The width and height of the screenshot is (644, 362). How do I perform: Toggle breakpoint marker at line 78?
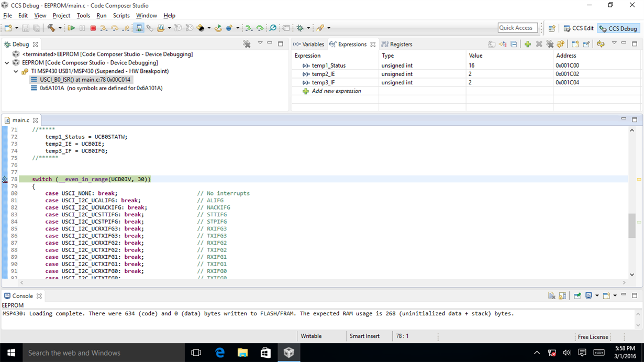[5, 179]
